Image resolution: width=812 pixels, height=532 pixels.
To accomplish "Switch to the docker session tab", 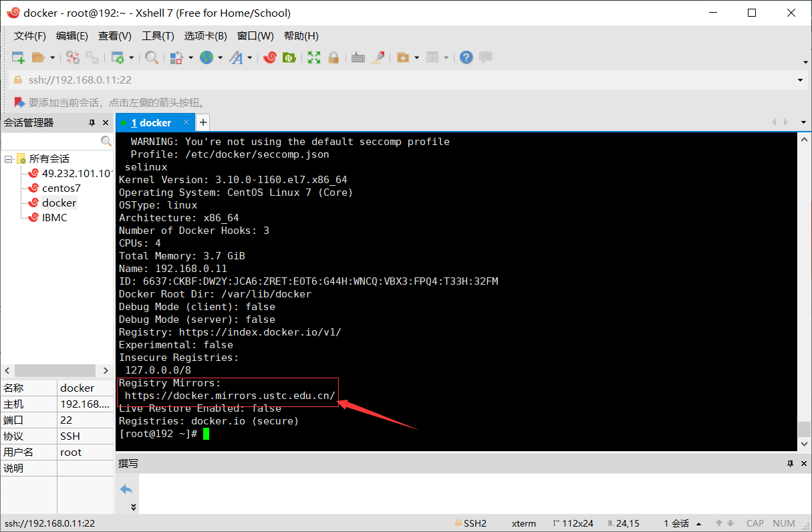I will pyautogui.click(x=155, y=122).
